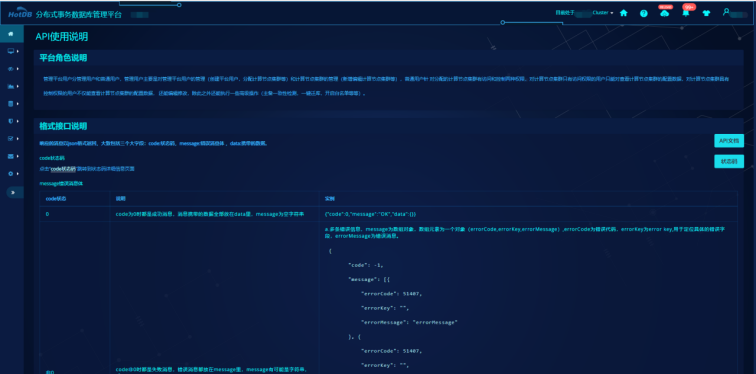Image resolution: width=756 pixels, height=374 pixels.
Task: Click the 格式接口说明 section header
Action: click(63, 126)
